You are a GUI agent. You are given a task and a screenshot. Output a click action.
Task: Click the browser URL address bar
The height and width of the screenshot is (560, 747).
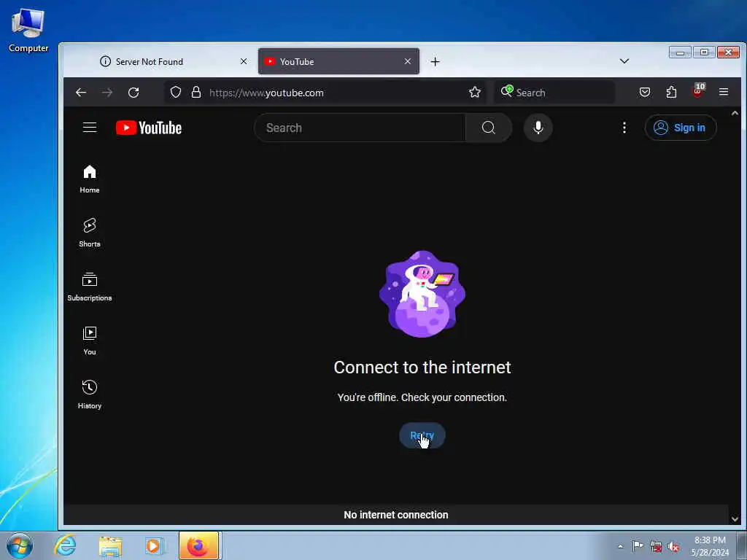click(325, 93)
